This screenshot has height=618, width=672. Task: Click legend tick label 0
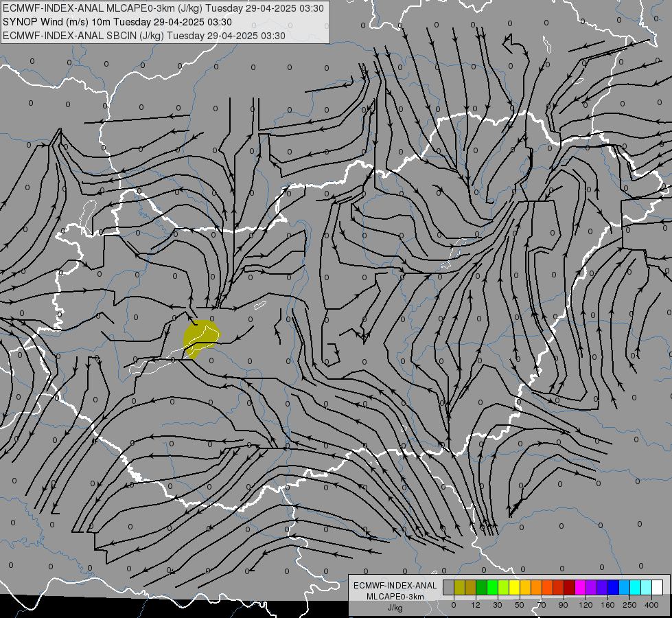click(454, 605)
